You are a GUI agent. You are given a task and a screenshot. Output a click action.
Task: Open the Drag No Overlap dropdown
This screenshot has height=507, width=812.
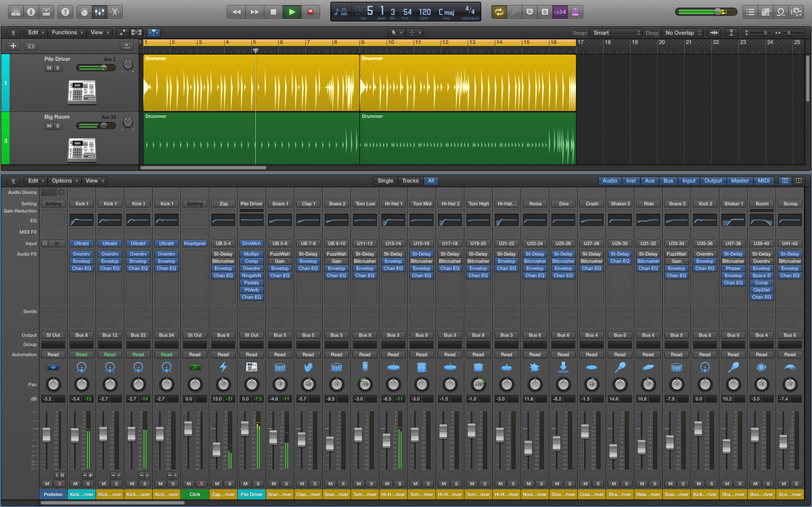[x=682, y=33]
